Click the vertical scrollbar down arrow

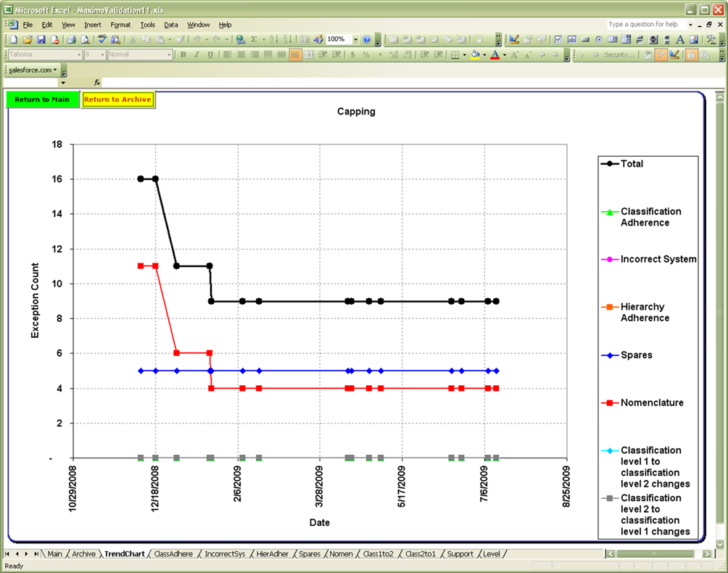[720, 544]
